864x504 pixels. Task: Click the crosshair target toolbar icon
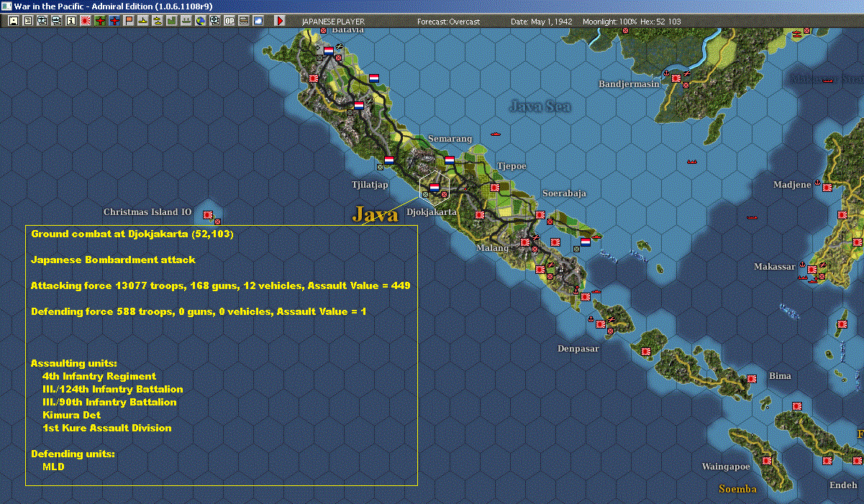click(214, 21)
